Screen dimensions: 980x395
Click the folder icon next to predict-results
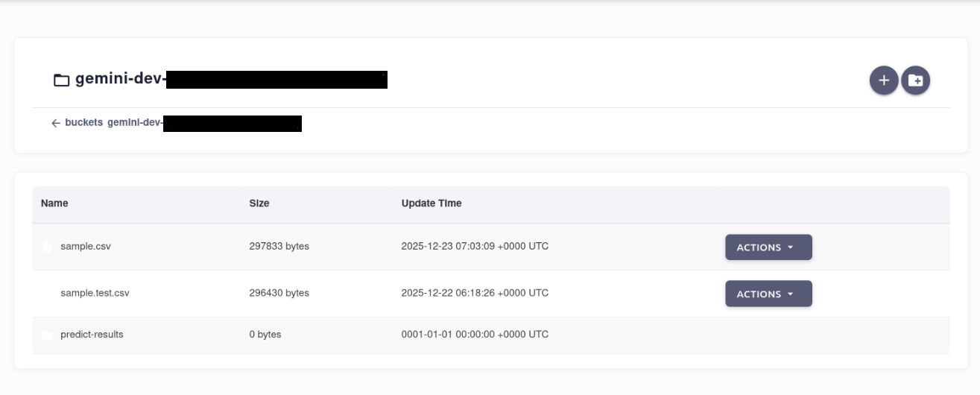tap(47, 335)
